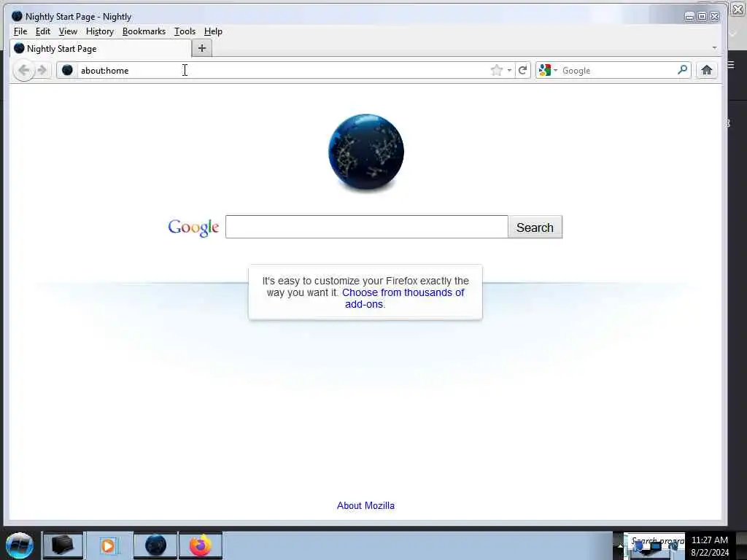Open search engine selector dropdown

tap(548, 71)
